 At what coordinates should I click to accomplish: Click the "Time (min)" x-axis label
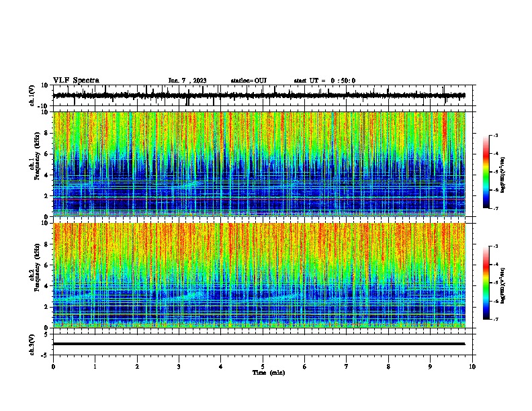click(269, 373)
